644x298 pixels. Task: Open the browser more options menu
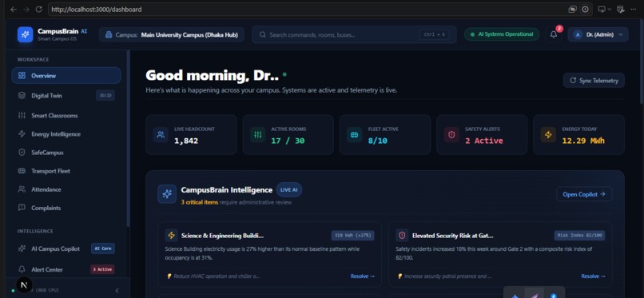[634, 9]
